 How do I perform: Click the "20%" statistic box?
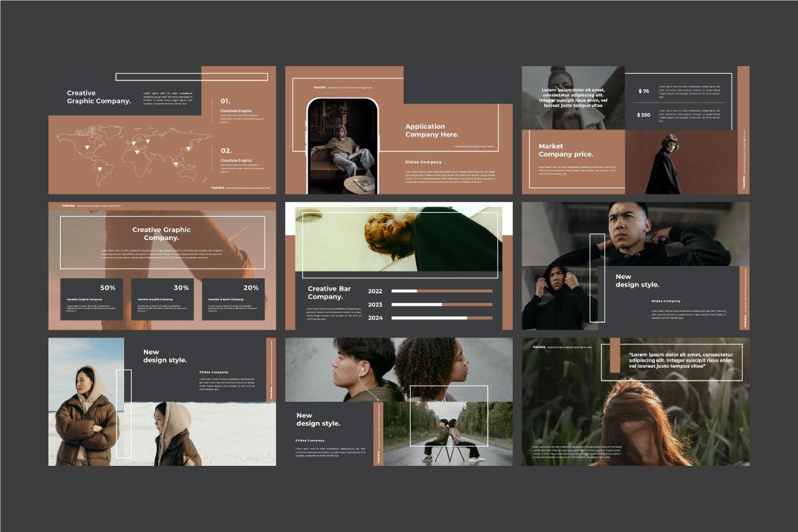(x=233, y=299)
